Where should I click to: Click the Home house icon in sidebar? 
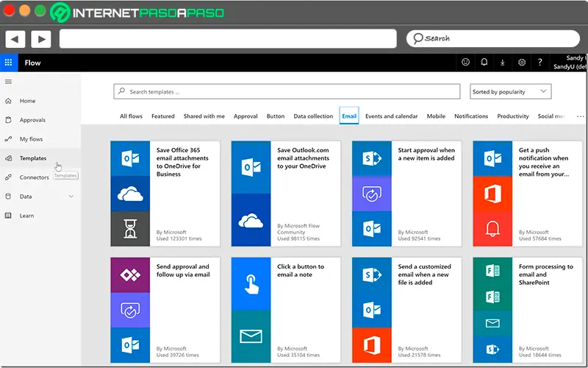pos(8,101)
